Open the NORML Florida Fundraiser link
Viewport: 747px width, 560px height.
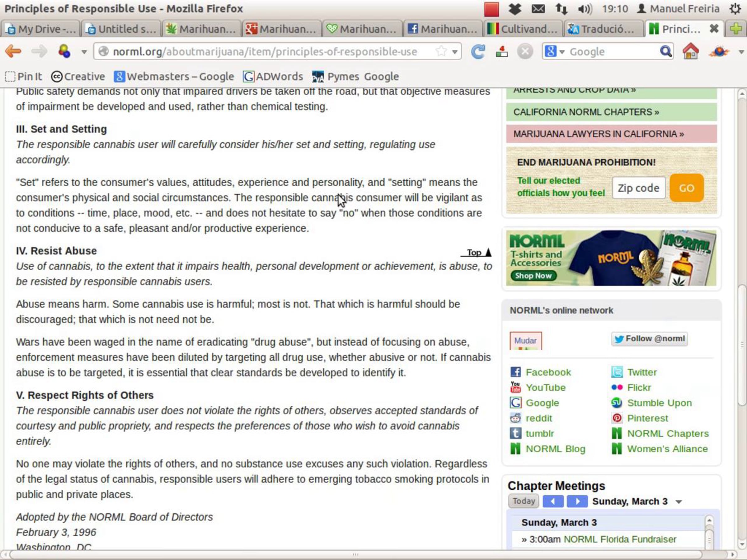[x=620, y=539]
